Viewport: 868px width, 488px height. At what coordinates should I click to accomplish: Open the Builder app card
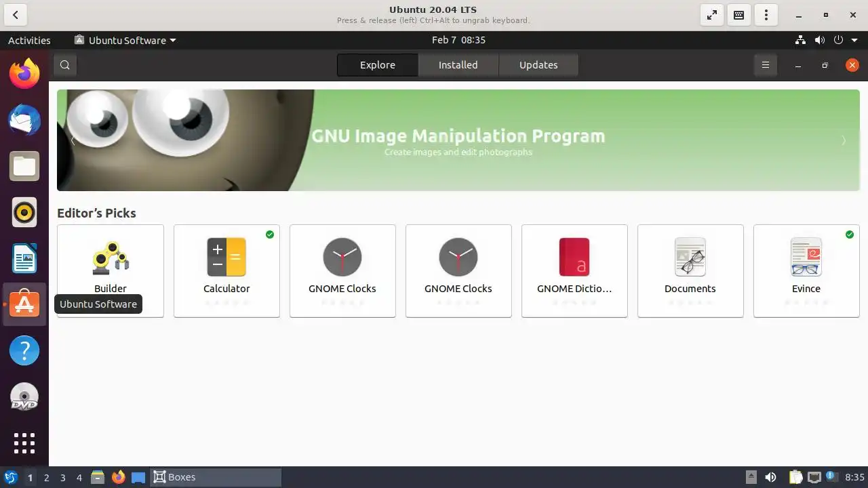click(111, 270)
